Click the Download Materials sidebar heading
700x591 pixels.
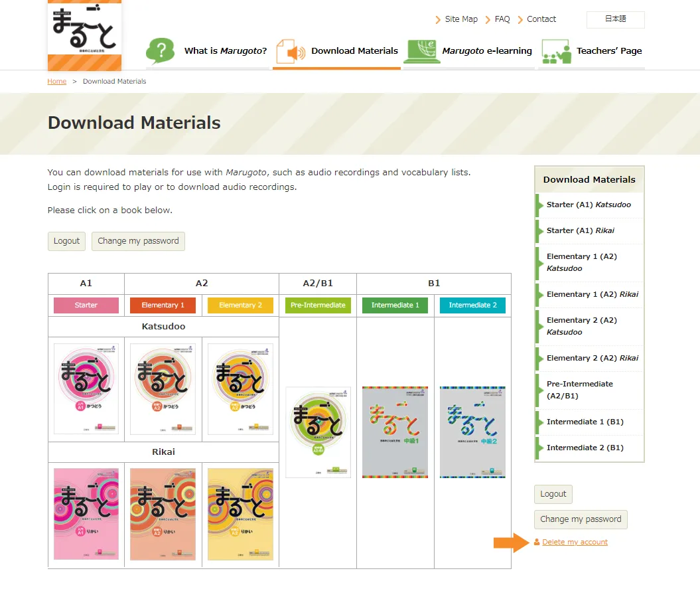[x=589, y=179]
